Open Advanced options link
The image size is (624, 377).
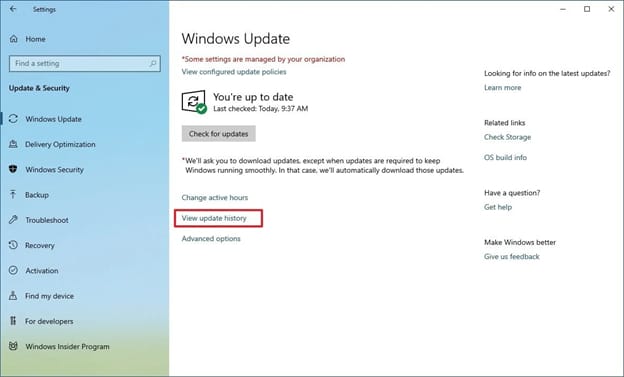tap(211, 238)
